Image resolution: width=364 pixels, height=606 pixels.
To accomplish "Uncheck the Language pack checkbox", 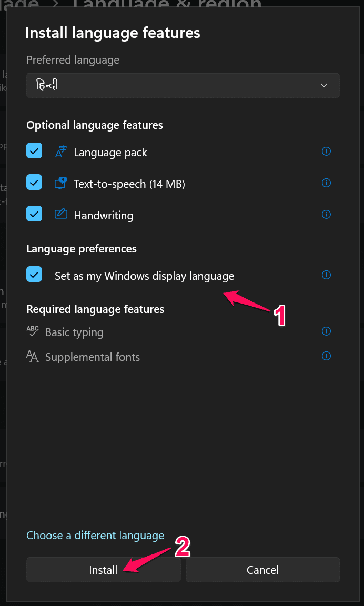I will pyautogui.click(x=34, y=151).
